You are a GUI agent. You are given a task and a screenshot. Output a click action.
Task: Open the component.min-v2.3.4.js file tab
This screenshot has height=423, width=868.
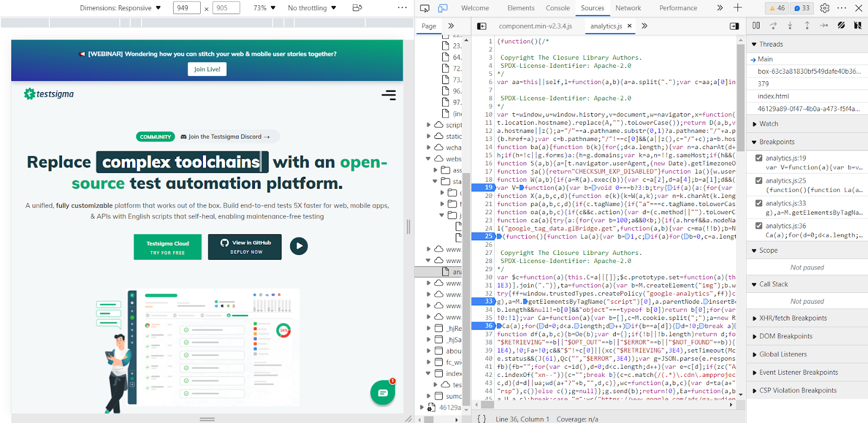pos(535,26)
